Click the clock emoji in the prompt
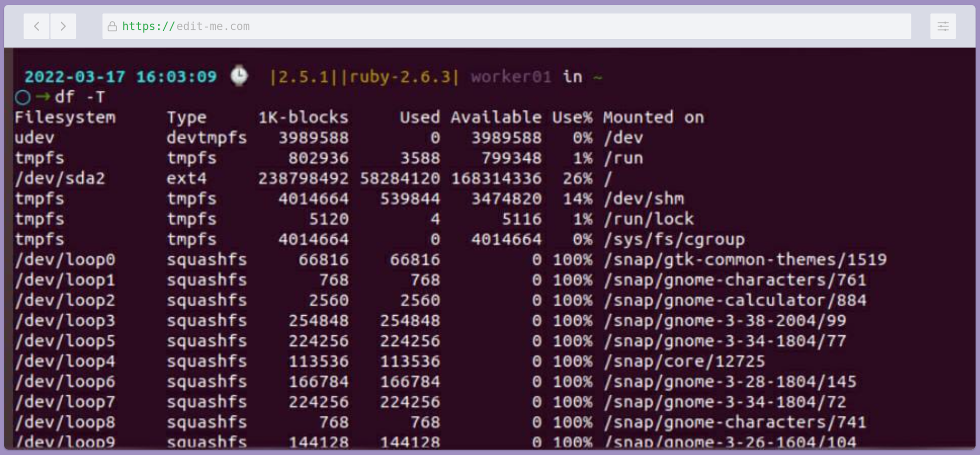 239,76
